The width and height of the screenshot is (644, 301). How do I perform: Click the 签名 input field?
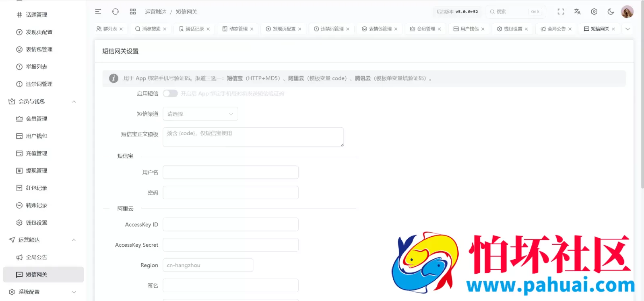tap(231, 285)
